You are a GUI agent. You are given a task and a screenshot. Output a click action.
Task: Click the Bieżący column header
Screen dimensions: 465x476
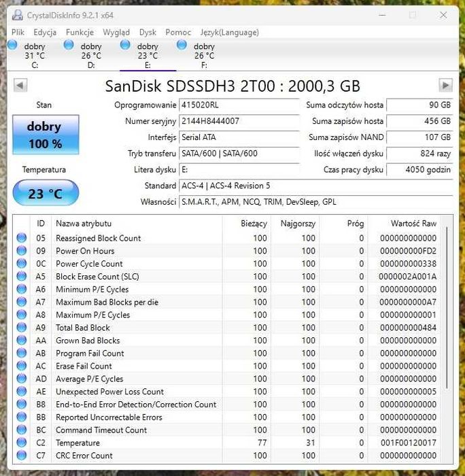pos(247,224)
